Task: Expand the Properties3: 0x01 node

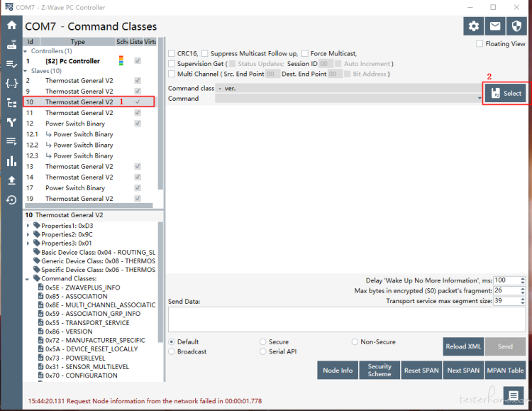Action: [x=28, y=243]
